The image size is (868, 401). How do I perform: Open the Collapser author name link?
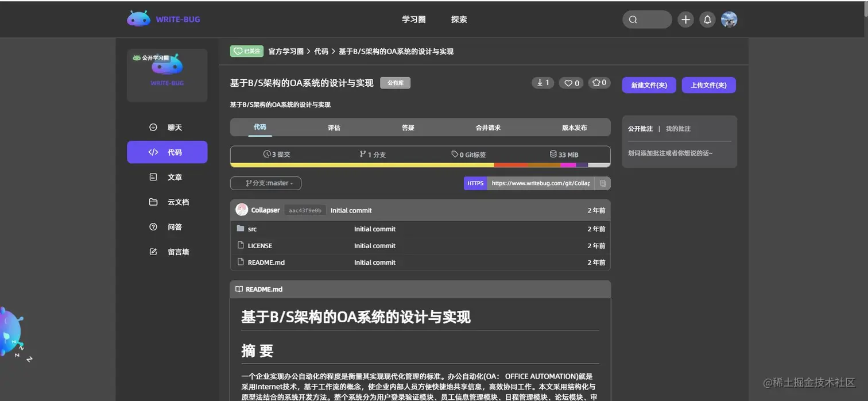(x=265, y=210)
